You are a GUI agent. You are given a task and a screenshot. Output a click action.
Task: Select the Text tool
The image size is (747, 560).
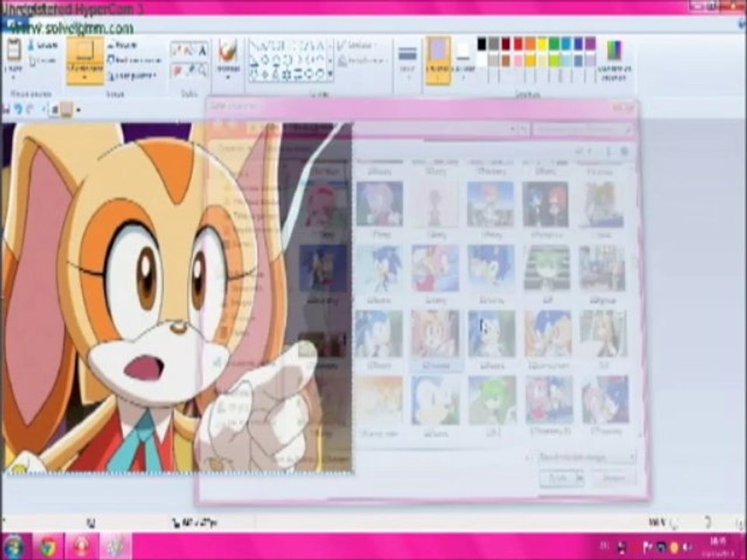point(202,50)
